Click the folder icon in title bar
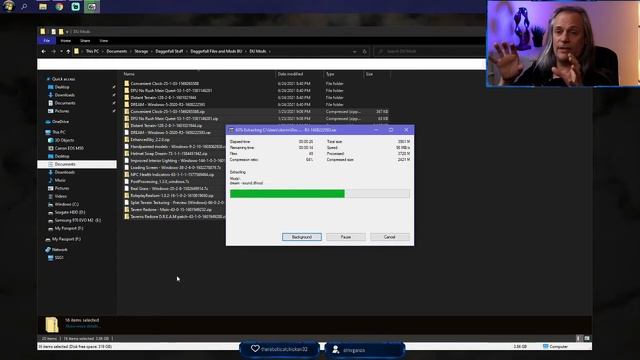Viewport: 640px width, 360px height. 42,31
